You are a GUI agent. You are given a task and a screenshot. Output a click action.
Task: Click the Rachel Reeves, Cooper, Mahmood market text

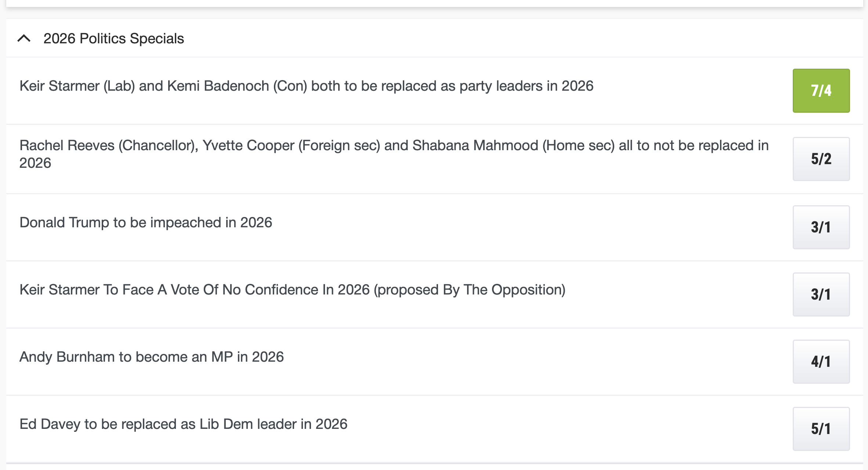click(x=394, y=146)
